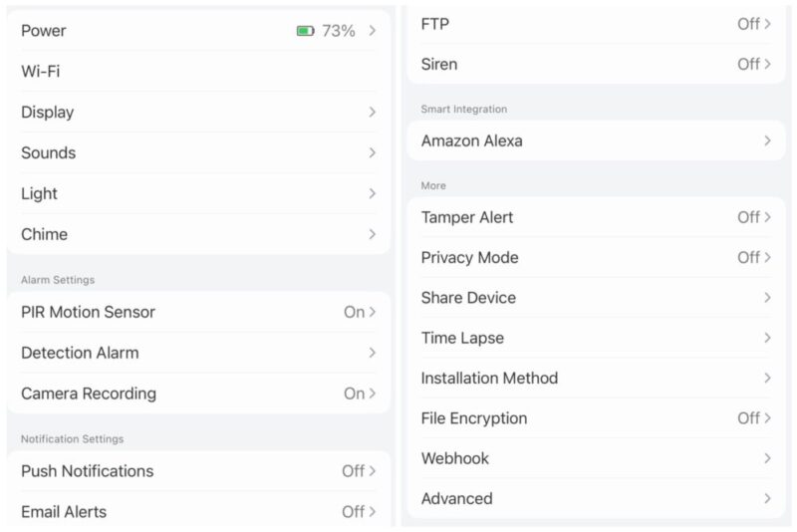Toggle Push Notifications Off setting
The width and height of the screenshot is (797, 532).
point(359,471)
